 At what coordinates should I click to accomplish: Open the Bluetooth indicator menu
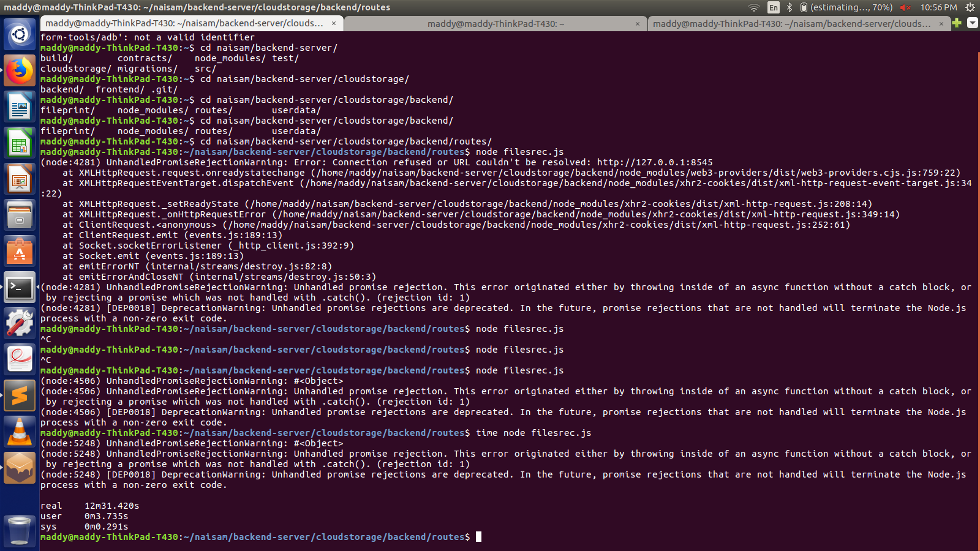pyautogui.click(x=790, y=7)
